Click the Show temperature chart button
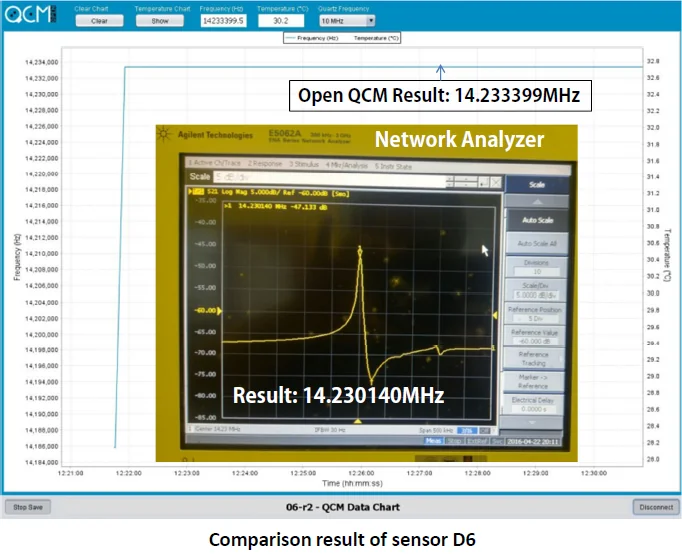 160,20
